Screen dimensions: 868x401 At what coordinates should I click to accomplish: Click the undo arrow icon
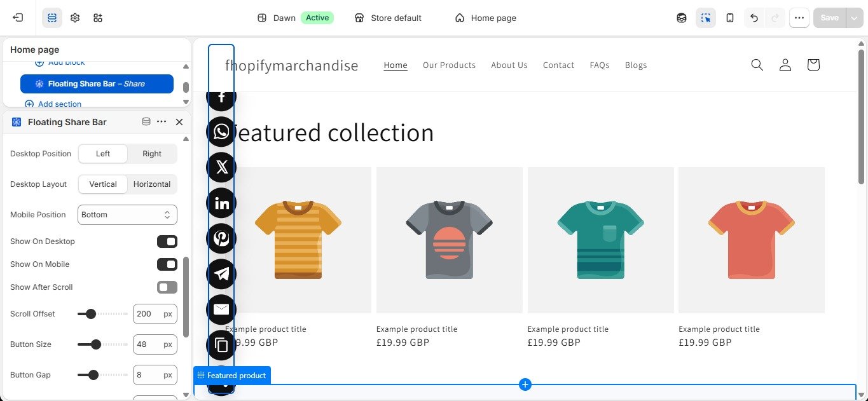pyautogui.click(x=754, y=18)
